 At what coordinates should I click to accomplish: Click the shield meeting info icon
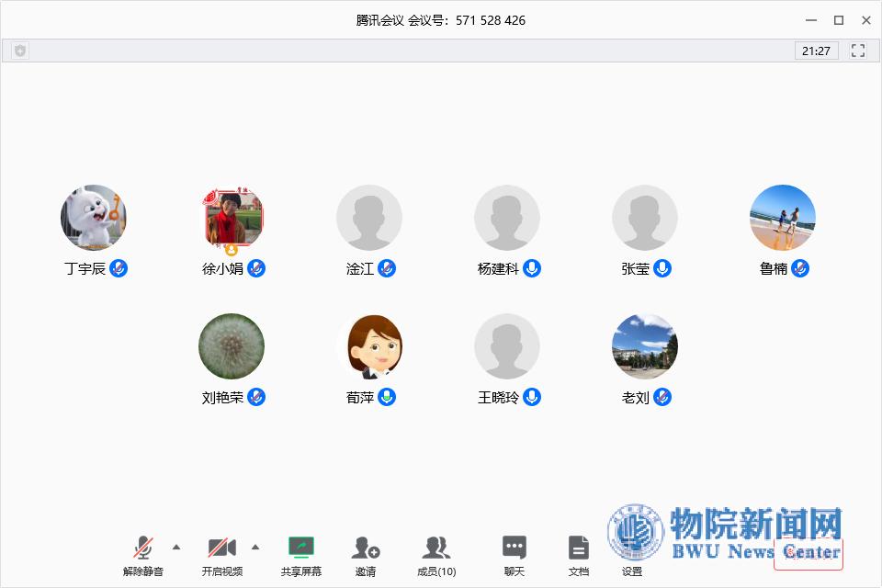20,51
